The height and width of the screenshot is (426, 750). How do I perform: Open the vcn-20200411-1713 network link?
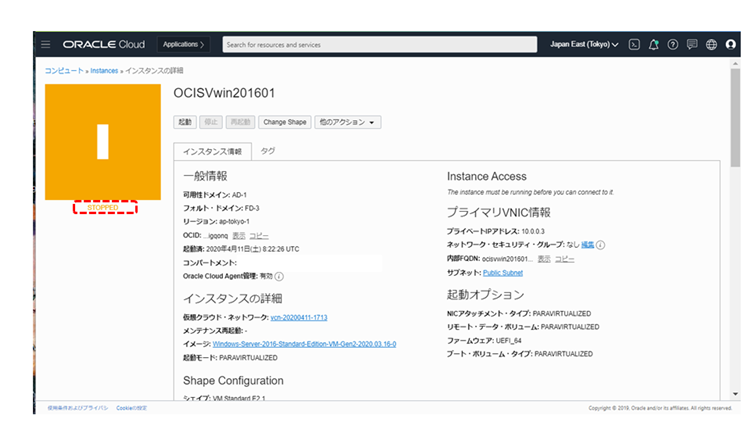(x=299, y=317)
